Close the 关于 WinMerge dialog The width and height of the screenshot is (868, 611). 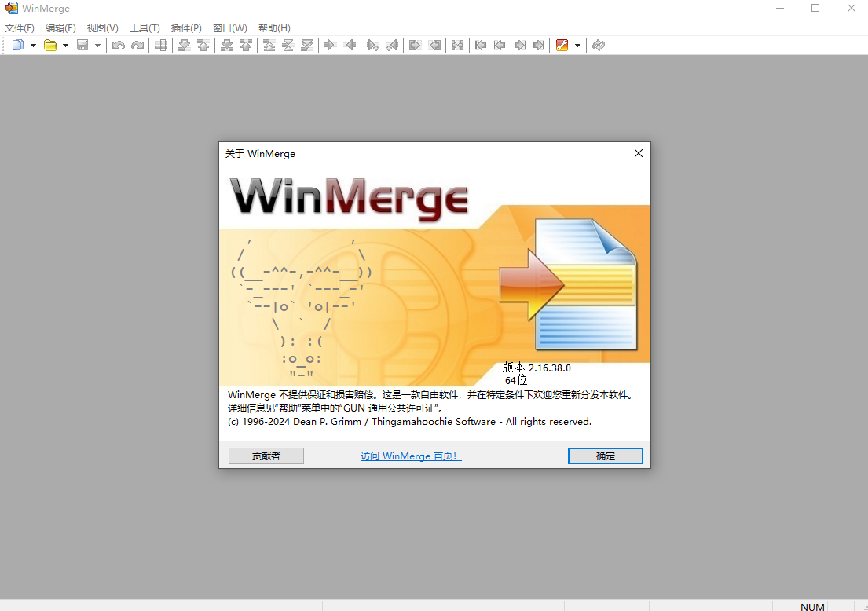(x=639, y=153)
